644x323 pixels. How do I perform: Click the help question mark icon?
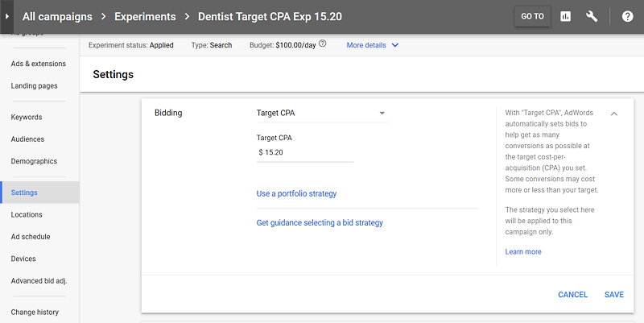pos(627,16)
